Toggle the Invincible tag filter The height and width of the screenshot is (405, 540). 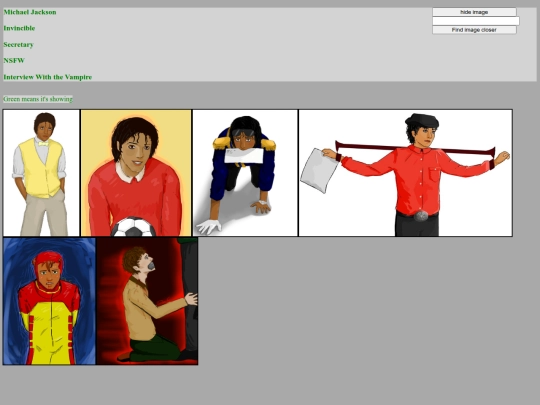(19, 28)
